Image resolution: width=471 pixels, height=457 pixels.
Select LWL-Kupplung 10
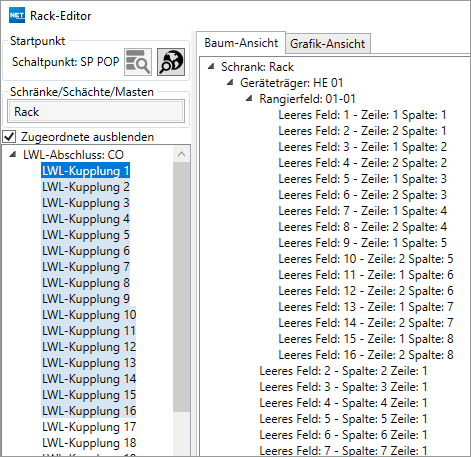tap(89, 315)
